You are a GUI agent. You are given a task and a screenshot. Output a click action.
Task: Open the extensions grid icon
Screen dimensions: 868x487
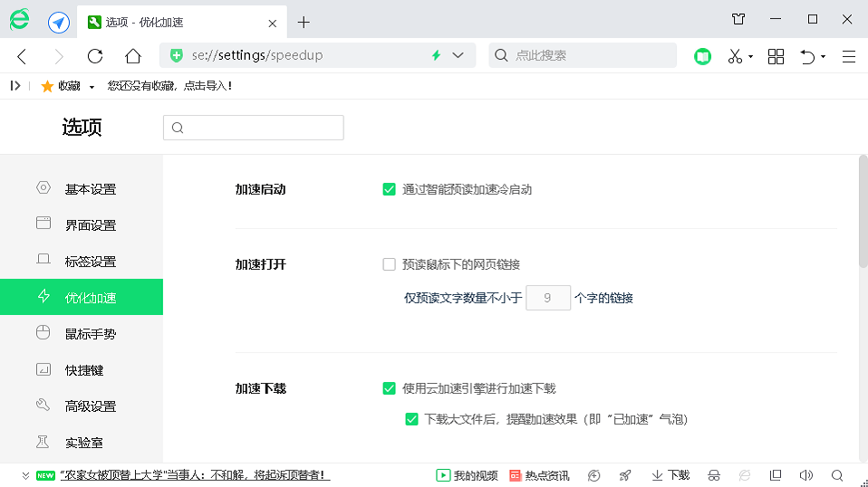click(x=776, y=56)
